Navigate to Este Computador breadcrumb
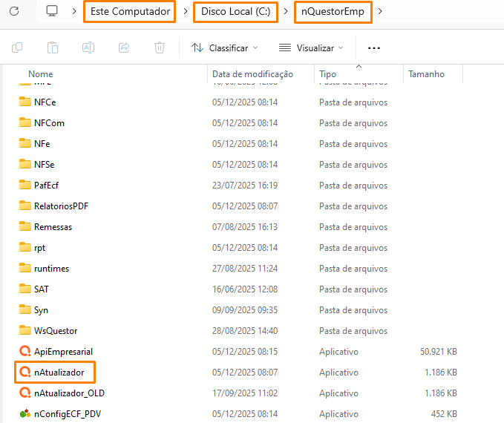Screen dimensions: 504x423 coord(129,11)
